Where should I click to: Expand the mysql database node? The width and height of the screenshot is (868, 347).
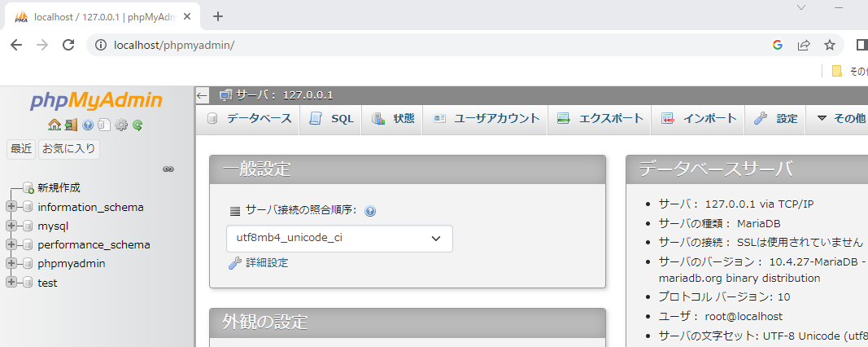tap(11, 226)
